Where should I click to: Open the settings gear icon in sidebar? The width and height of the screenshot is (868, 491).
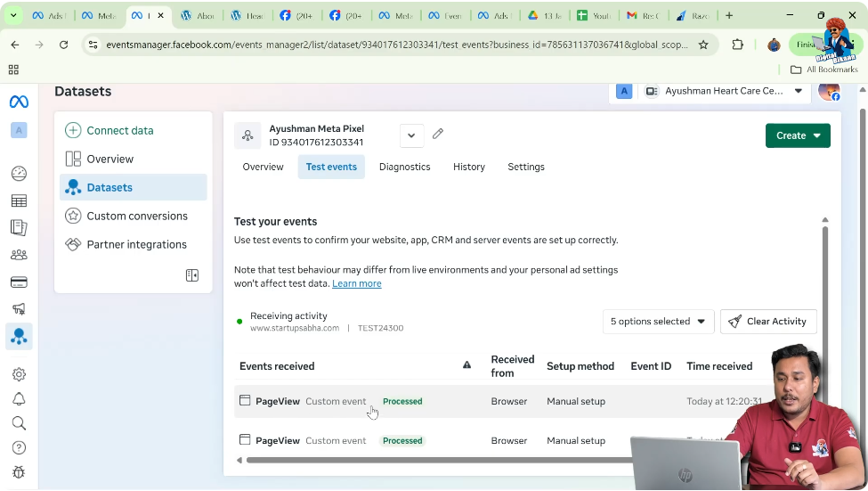19,374
